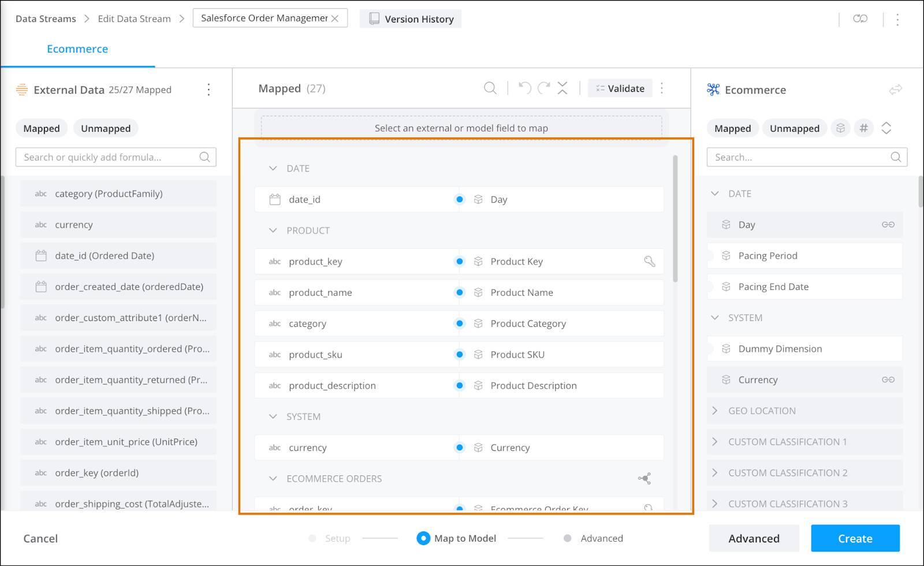Click the collapse-all icon next to Validate
This screenshot has width=924, height=566.
tap(562, 88)
